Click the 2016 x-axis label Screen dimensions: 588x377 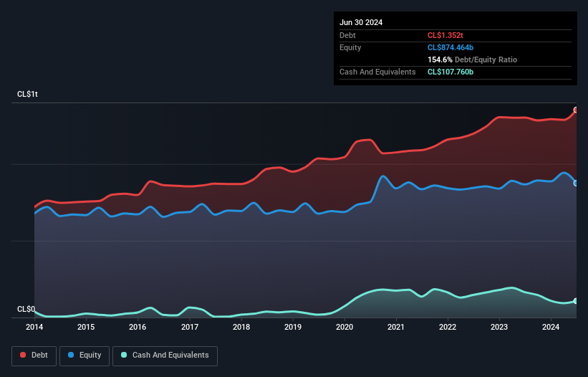coord(138,327)
